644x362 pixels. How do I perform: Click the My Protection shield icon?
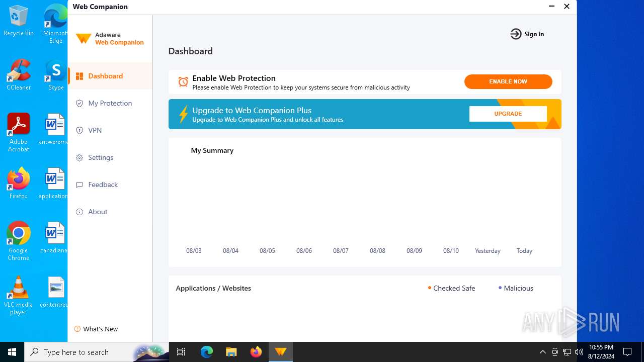[x=79, y=103]
